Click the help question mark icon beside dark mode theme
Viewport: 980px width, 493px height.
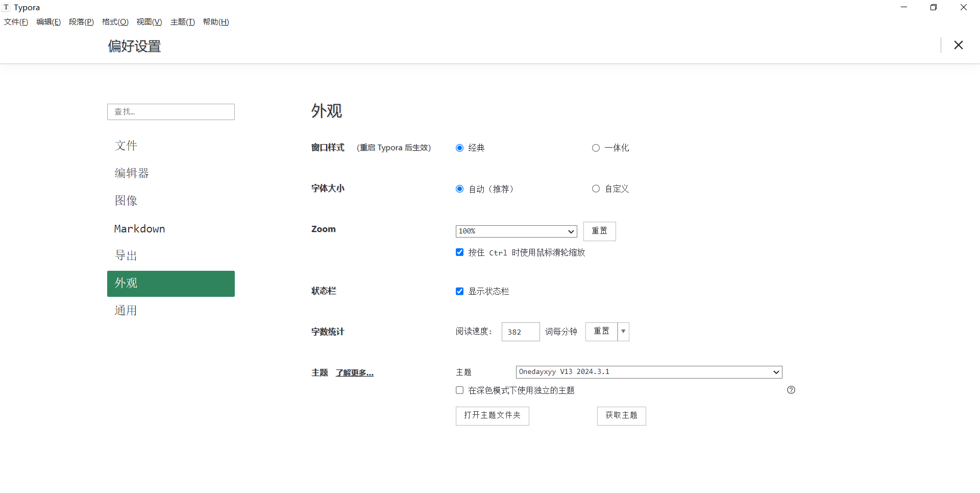pos(791,390)
